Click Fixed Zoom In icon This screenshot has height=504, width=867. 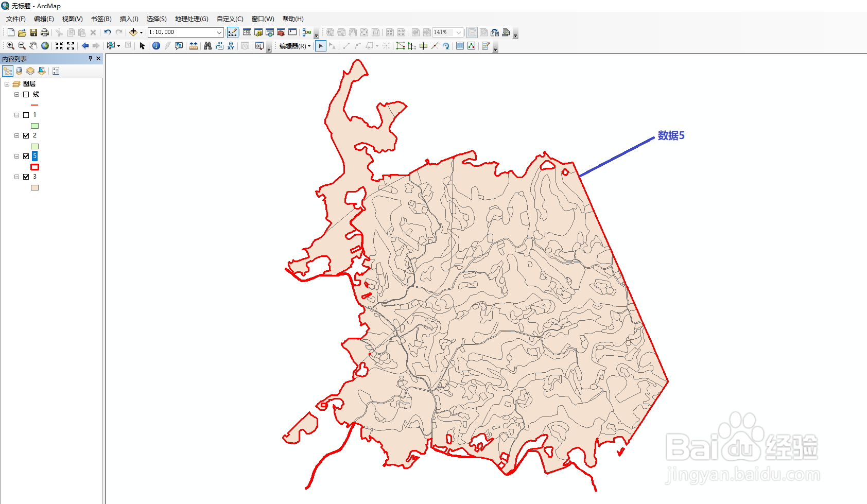(x=59, y=46)
